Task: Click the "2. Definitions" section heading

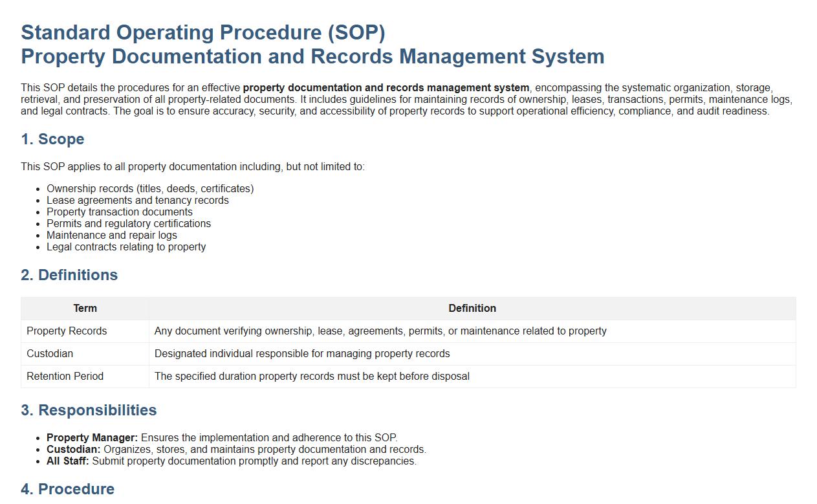Action: [69, 275]
